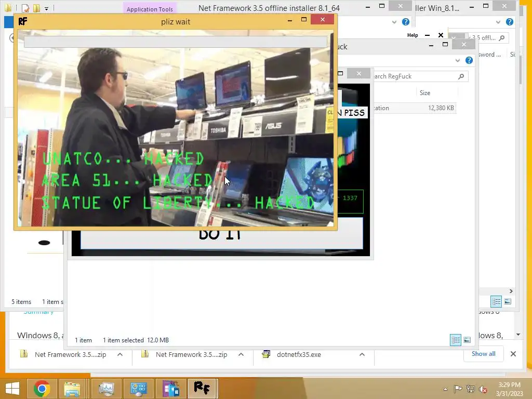Click Show all downloads
532x399 pixels.
[483, 353]
